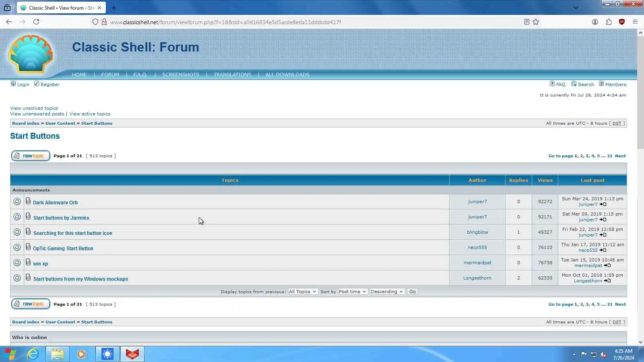
Task: Go back with the browser back arrow
Action: (9, 22)
